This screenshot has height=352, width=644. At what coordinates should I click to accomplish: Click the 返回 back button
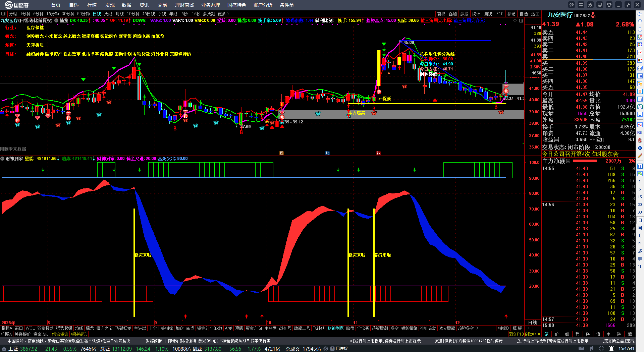[x=535, y=14]
